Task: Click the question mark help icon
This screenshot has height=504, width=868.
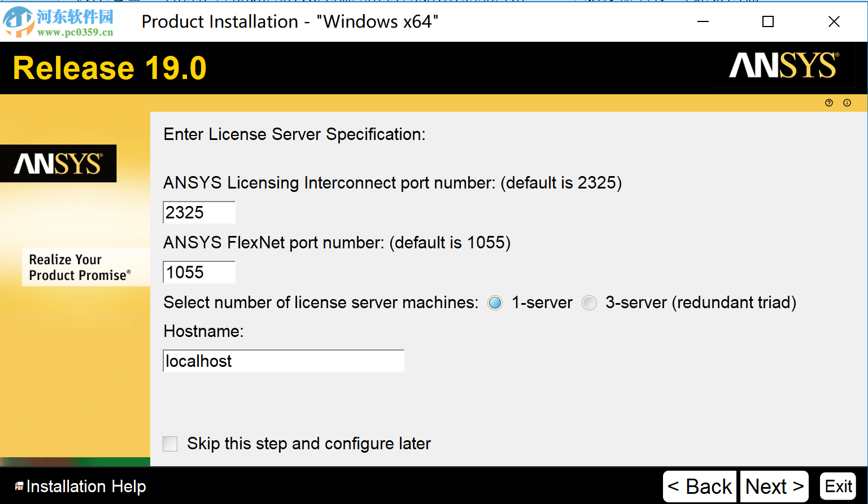Action: 828,103
